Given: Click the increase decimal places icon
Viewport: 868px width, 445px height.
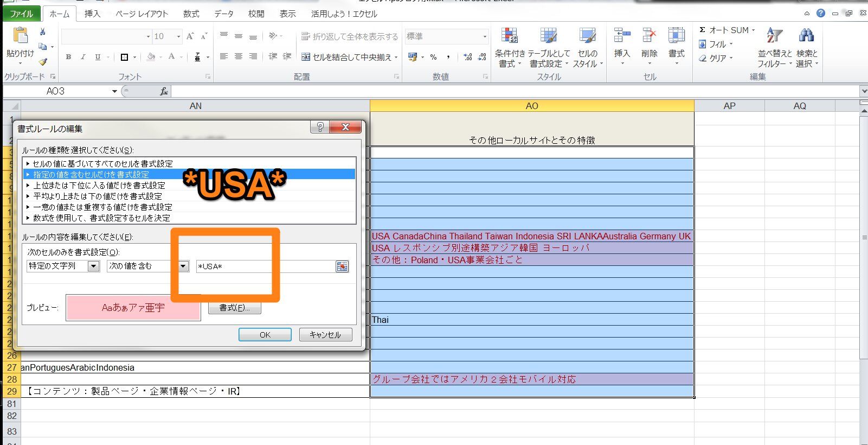Looking at the screenshot, I should click(x=468, y=57).
